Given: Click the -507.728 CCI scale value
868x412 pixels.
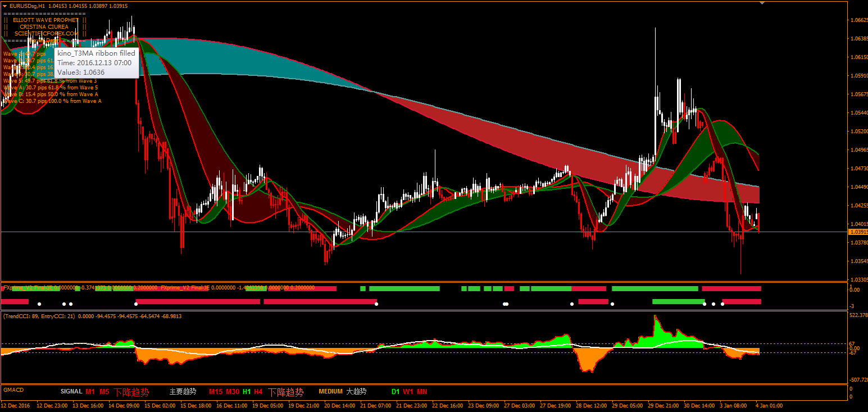Looking at the screenshot, I should (x=857, y=379).
